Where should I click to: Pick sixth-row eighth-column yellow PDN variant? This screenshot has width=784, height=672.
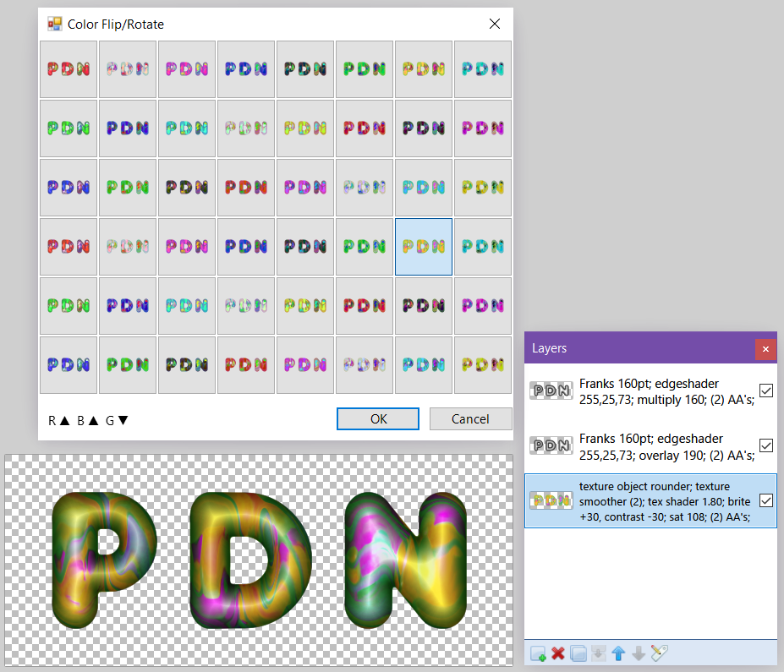(x=483, y=365)
